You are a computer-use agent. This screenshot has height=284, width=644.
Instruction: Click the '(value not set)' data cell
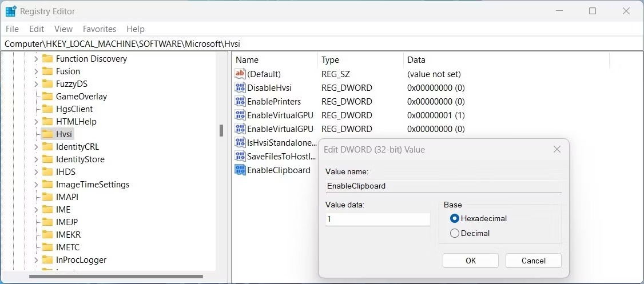pyautogui.click(x=434, y=74)
